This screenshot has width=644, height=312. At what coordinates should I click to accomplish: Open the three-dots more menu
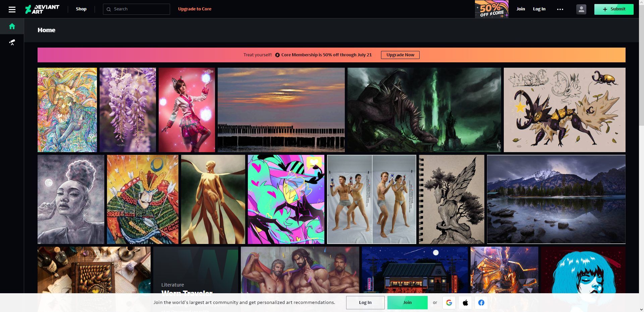click(x=560, y=9)
